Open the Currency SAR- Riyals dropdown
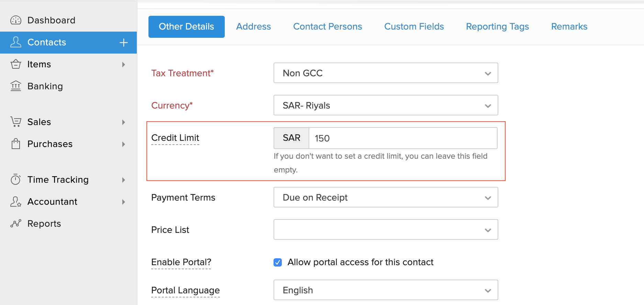Screen dimensions: 644x305 [x=386, y=105]
